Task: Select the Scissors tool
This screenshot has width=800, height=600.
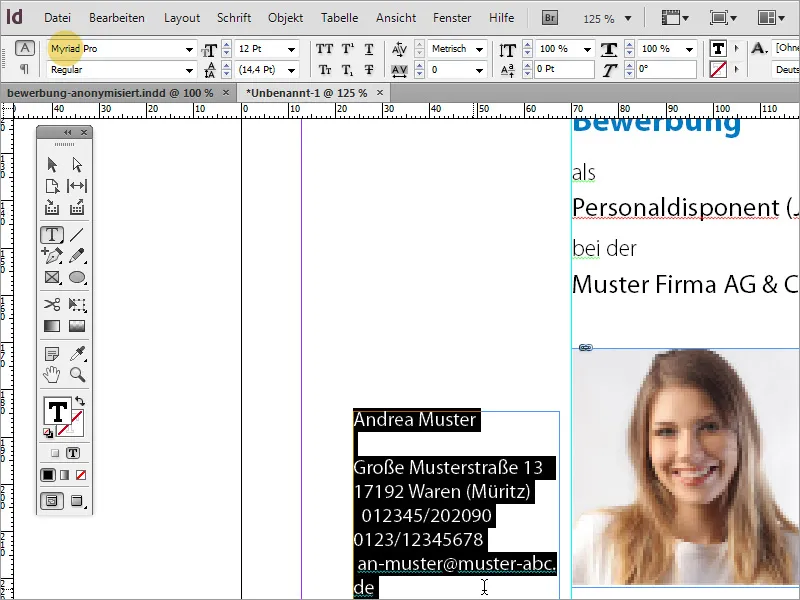Action: (52, 305)
